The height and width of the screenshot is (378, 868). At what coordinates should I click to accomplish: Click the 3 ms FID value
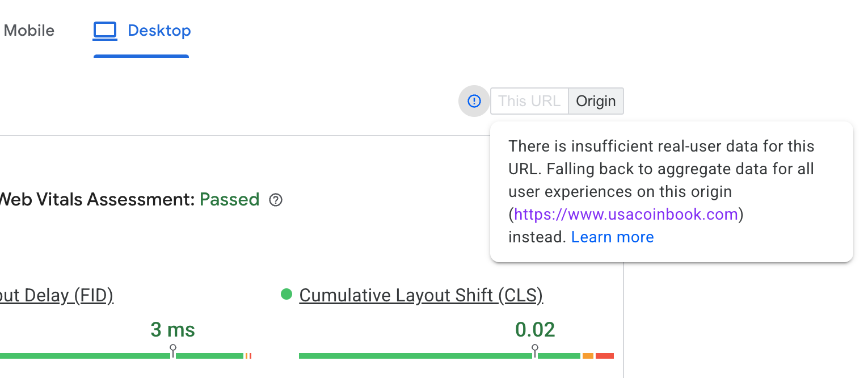(x=173, y=330)
